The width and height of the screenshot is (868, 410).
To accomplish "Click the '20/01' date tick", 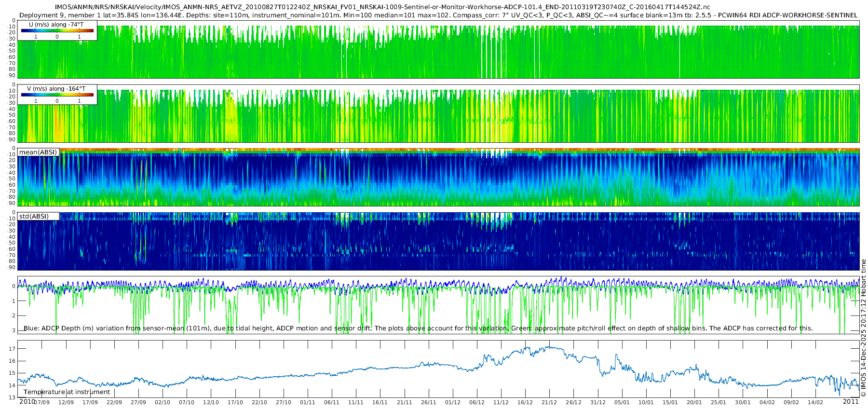I will click(694, 402).
